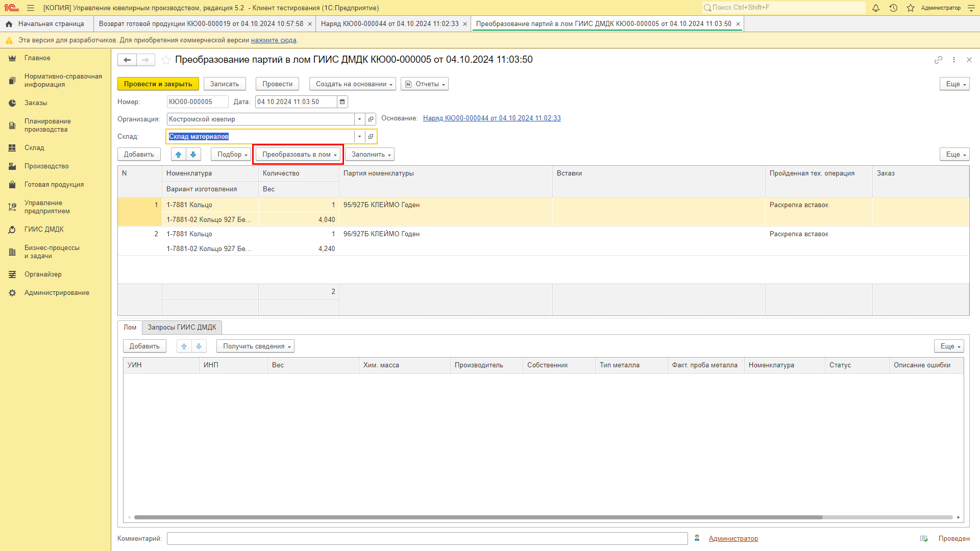Open the Склад record icon

[371, 137]
